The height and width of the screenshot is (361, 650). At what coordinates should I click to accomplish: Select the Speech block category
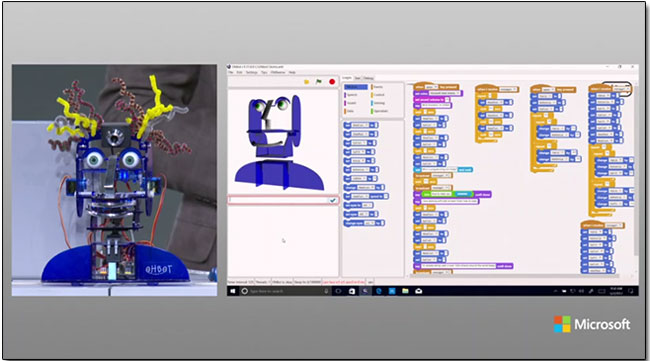352,95
